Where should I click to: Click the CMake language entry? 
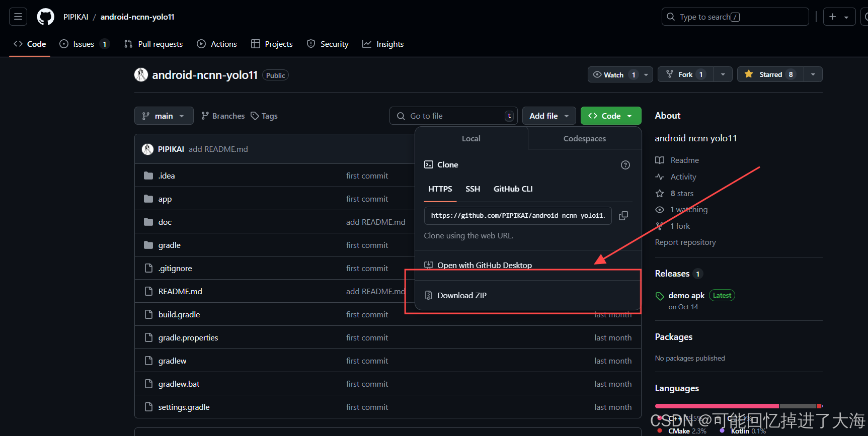[x=687, y=431]
